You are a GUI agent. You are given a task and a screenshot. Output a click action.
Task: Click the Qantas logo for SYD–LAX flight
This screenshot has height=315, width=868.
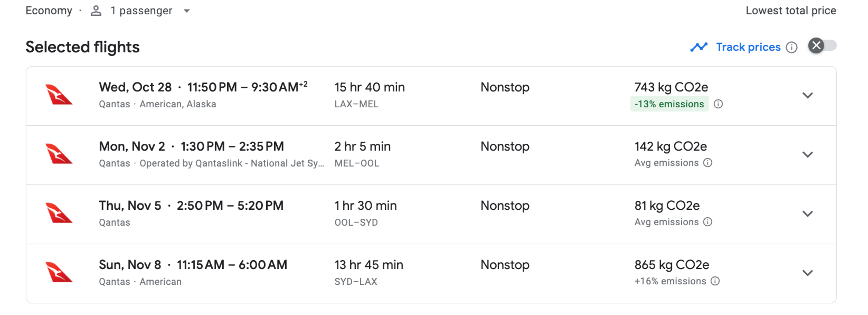pos(59,273)
